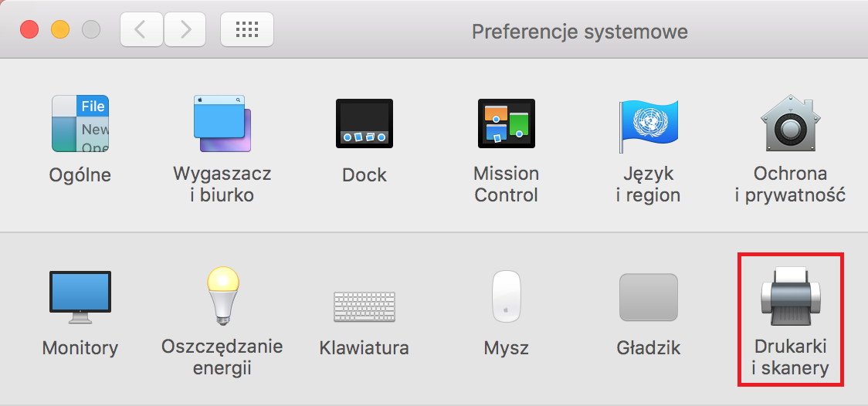This screenshot has height=406, width=868.
Task: Go forward with right chevron button
Action: [x=185, y=29]
